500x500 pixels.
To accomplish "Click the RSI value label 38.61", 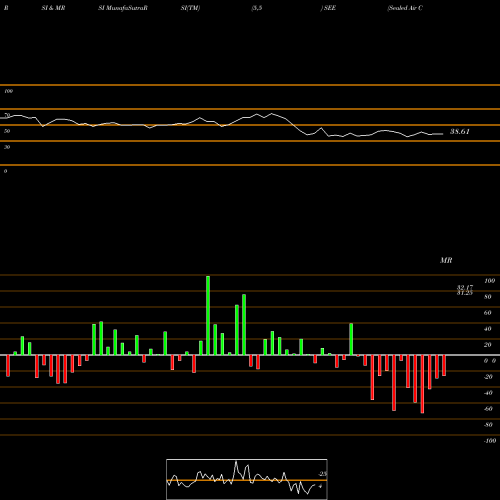I will point(460,132).
